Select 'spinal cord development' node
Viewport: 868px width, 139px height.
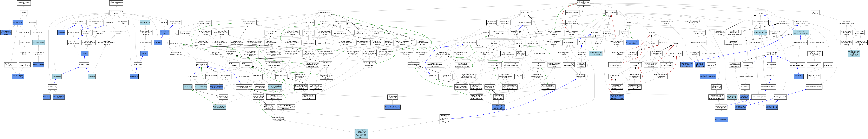(799, 76)
